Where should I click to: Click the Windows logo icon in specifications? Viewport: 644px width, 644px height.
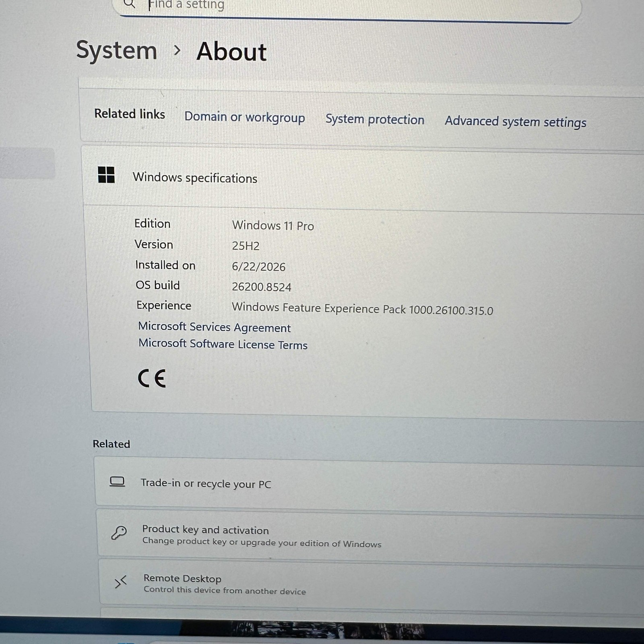click(x=106, y=175)
